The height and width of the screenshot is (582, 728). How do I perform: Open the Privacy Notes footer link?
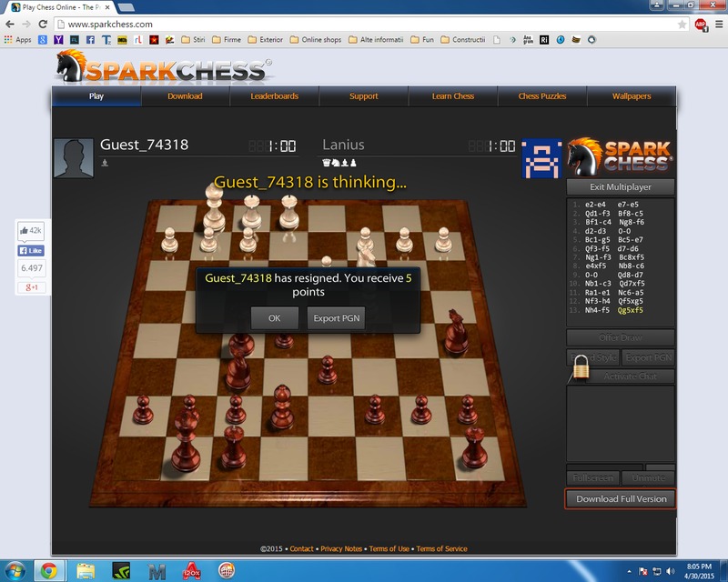point(341,548)
